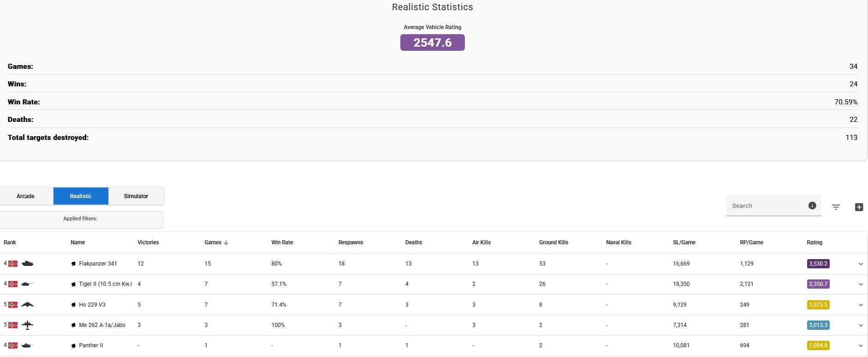Switch to the Arcade tab

[x=25, y=196]
